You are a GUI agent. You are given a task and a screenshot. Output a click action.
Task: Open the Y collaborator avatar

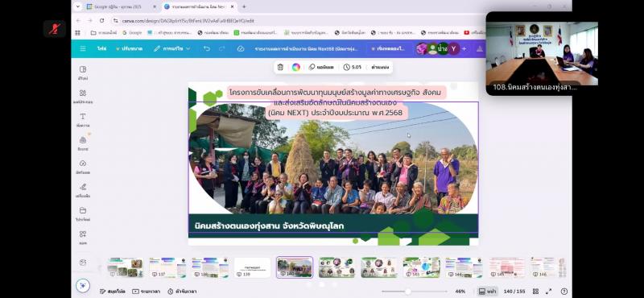453,48
